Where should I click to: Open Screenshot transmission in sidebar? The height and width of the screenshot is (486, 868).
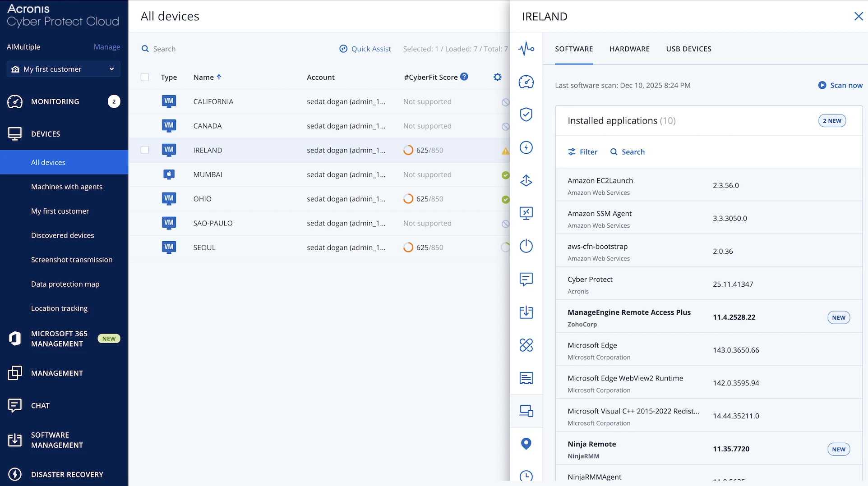coord(72,260)
